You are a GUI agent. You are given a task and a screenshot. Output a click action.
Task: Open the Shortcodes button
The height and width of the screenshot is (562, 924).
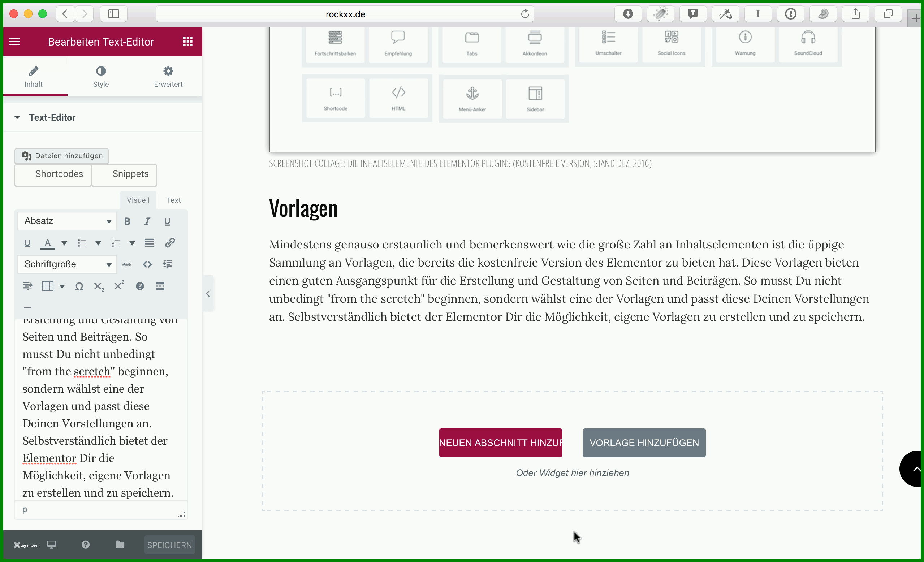pos(53,174)
